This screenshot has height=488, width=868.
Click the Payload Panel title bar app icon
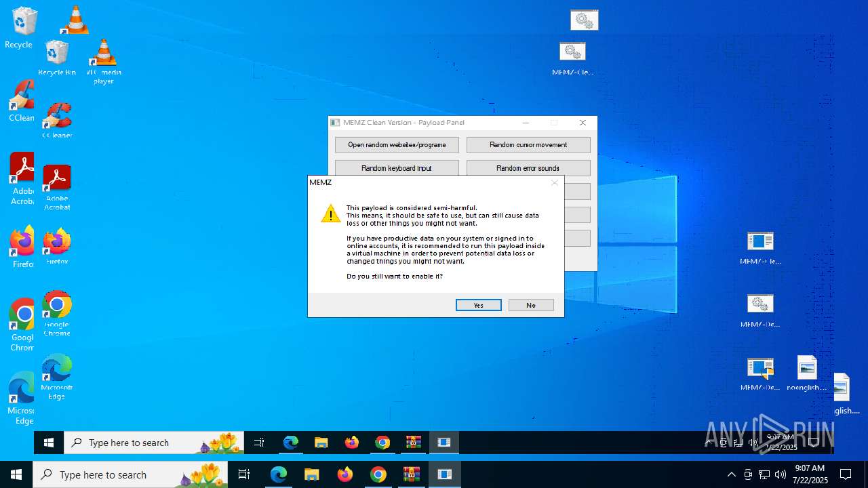pyautogui.click(x=335, y=123)
